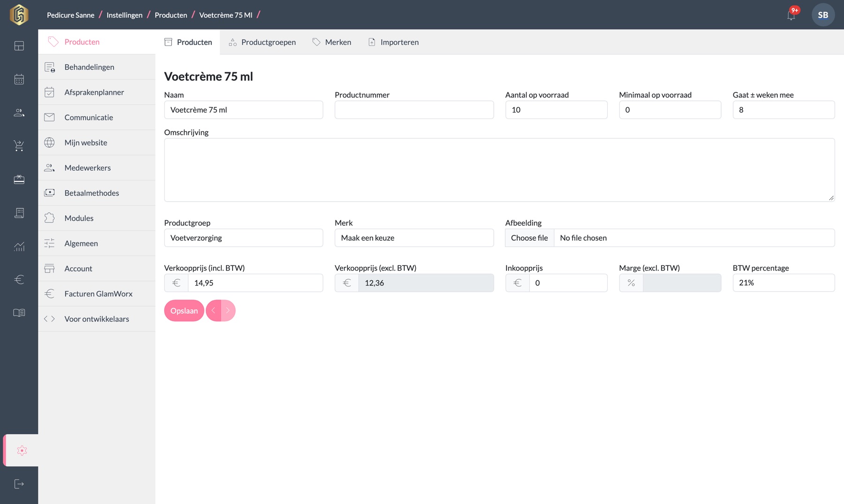Switch to the Productgroepen tab

(x=262, y=42)
